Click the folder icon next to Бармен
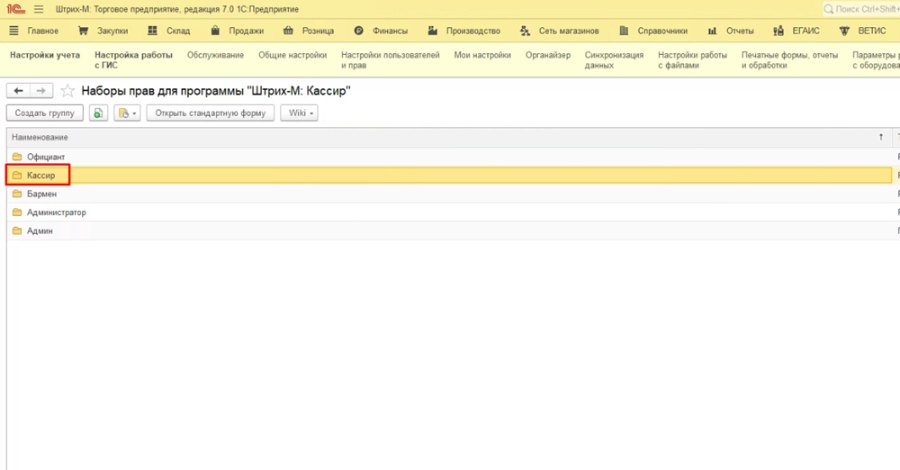 pyautogui.click(x=17, y=194)
